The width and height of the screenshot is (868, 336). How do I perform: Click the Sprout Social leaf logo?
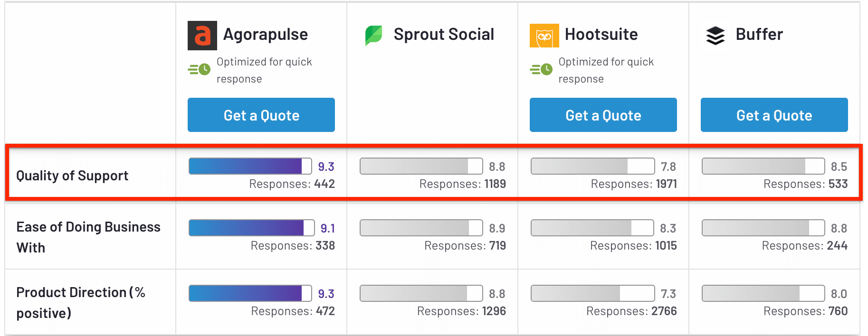tap(373, 36)
